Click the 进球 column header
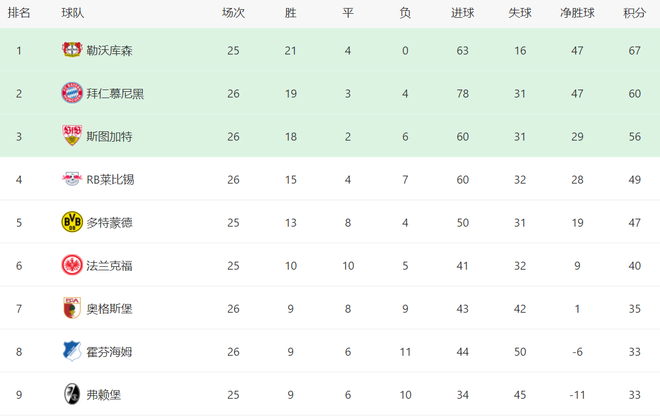Viewport: 660px width, 416px height. point(463,13)
